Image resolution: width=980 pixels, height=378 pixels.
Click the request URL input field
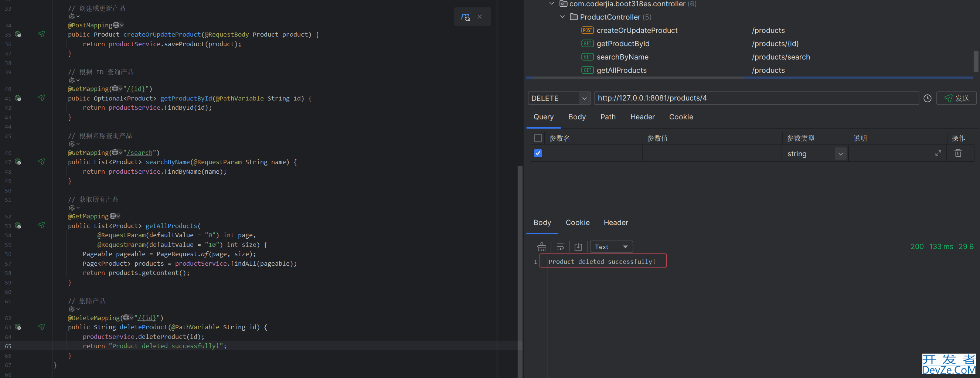(756, 98)
